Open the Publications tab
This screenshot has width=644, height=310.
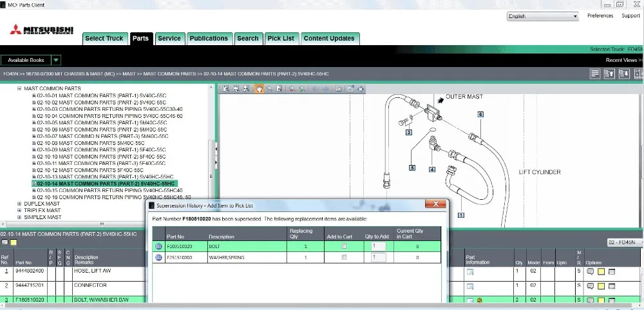point(209,38)
